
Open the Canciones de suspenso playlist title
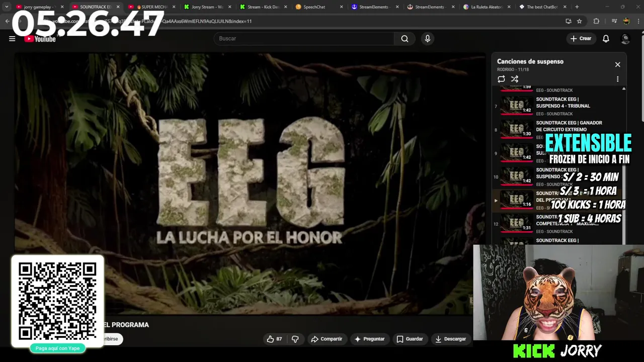(530, 61)
